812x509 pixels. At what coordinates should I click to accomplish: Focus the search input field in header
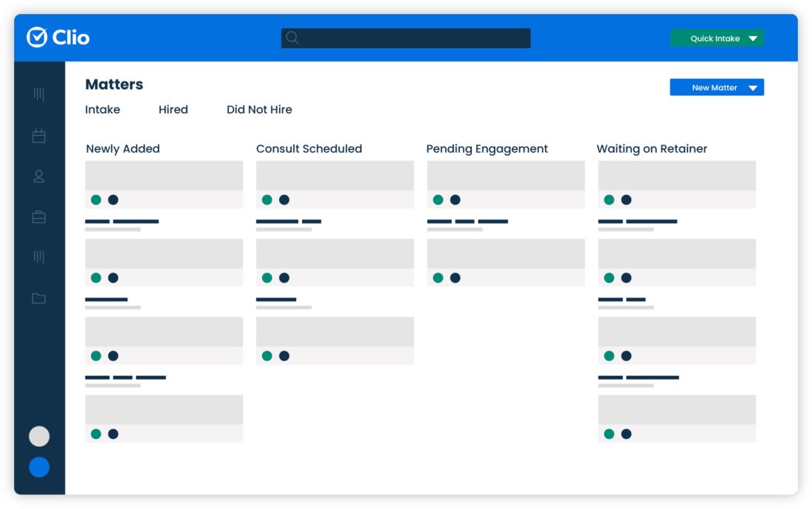413,38
